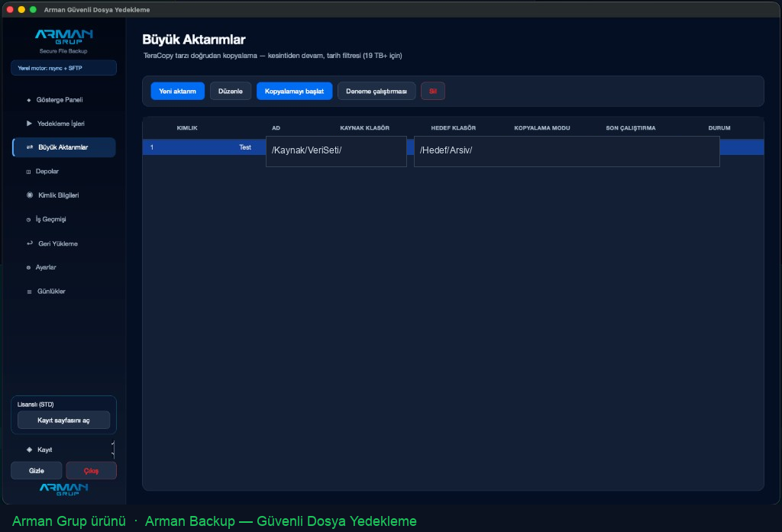Click the Lisanslı (STD) license label

click(35, 405)
